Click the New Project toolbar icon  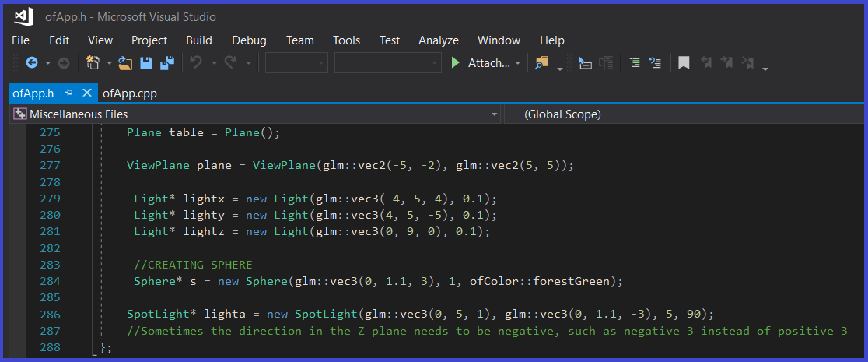click(93, 63)
